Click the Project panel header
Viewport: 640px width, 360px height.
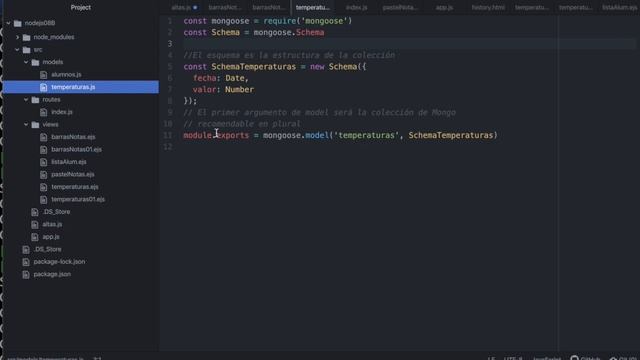tap(80, 7)
